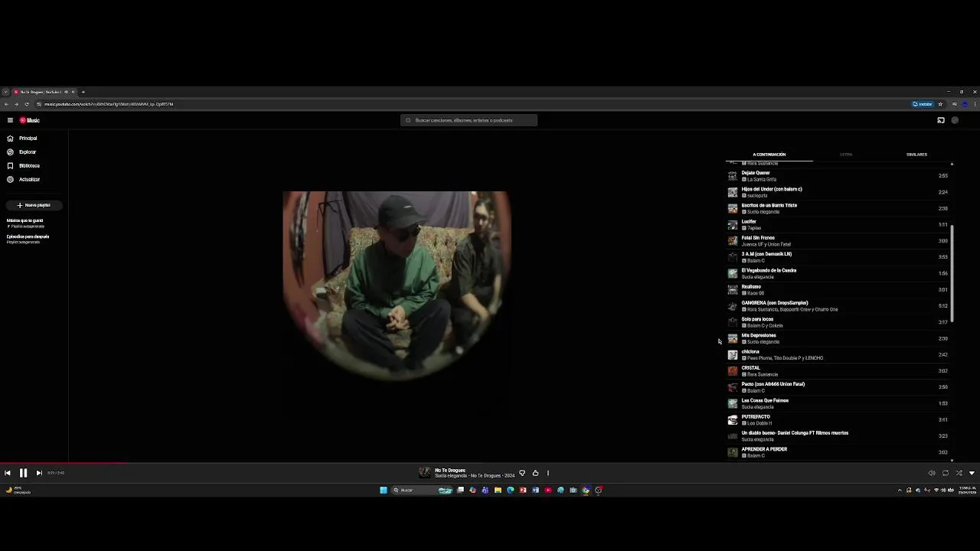Bookmark this page with the star

point(940,104)
